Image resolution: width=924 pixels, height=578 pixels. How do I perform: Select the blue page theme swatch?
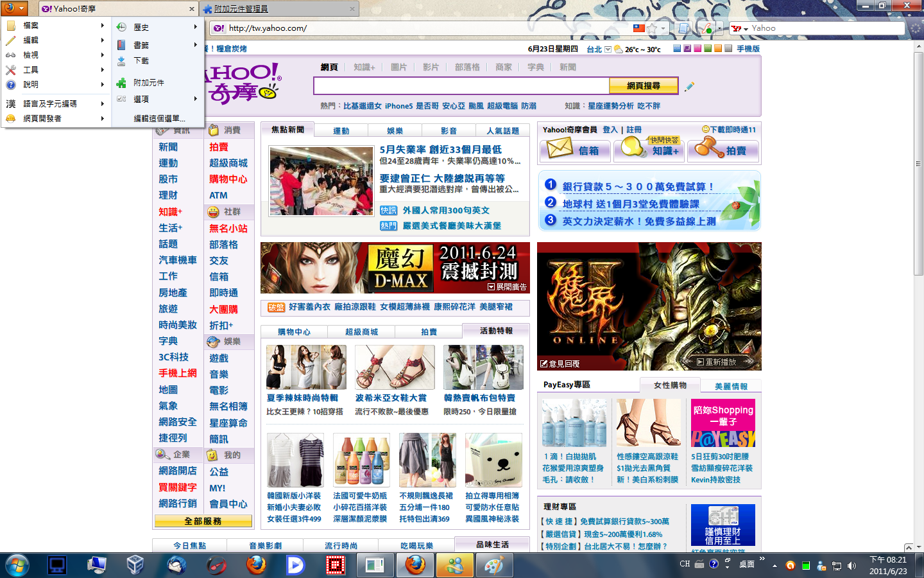(677, 49)
